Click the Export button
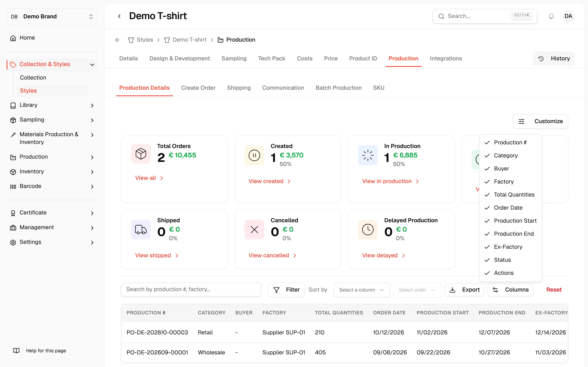The height and width of the screenshot is (367, 588). (464, 290)
